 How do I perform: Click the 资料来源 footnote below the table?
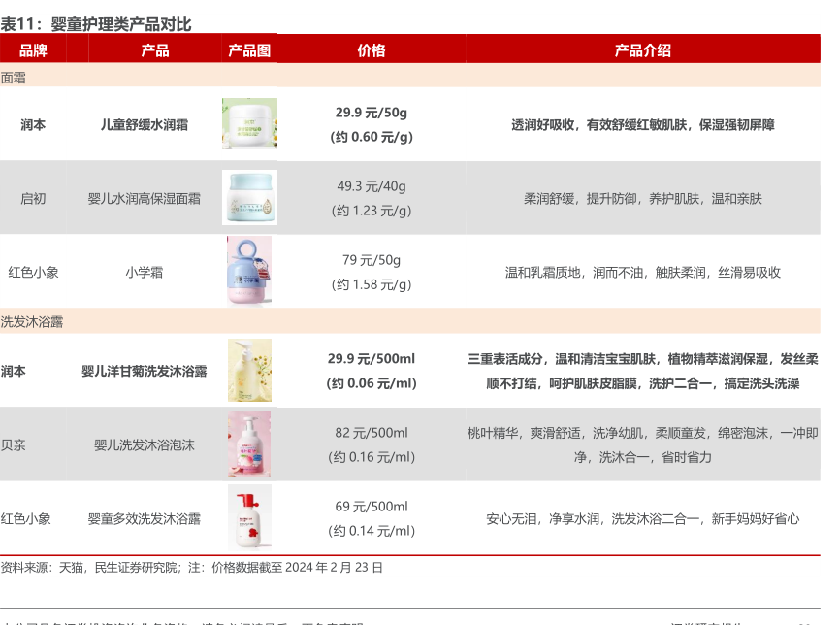pos(191,567)
